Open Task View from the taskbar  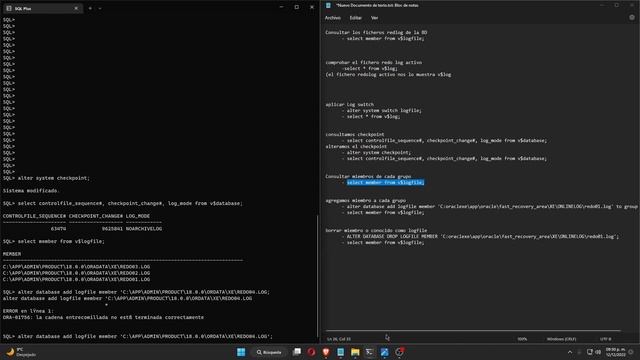click(297, 352)
